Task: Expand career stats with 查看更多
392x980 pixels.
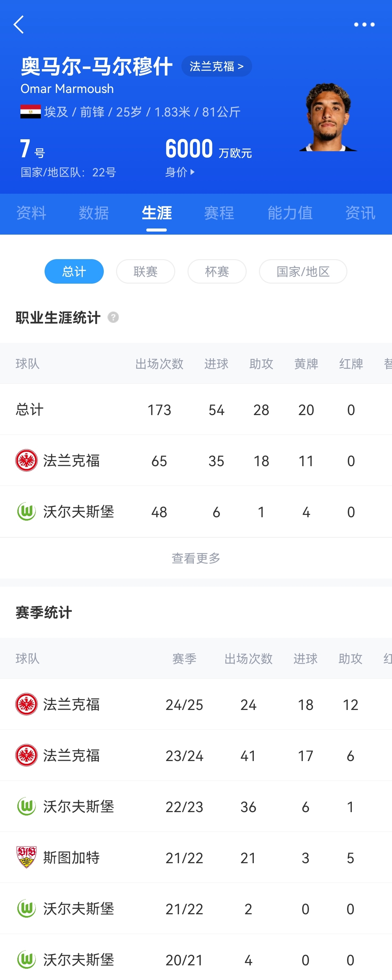Action: 196,558
